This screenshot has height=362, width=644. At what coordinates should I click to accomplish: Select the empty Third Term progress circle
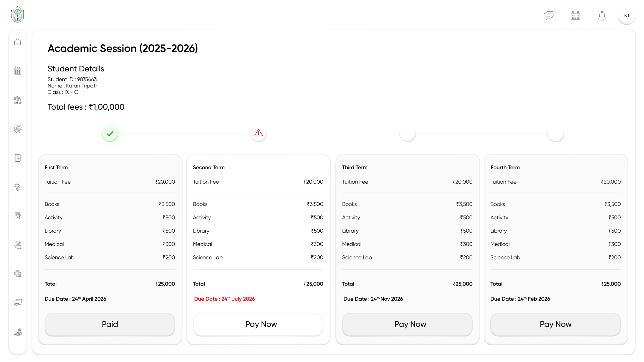[407, 133]
